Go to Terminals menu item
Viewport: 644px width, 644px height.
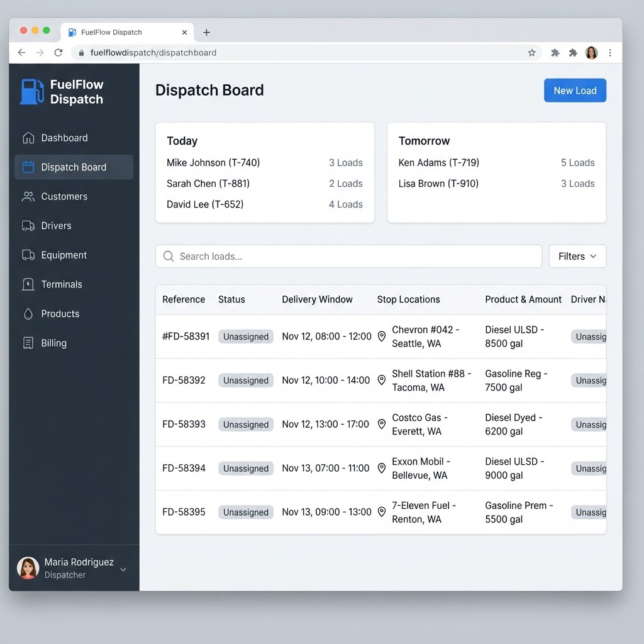pyautogui.click(x=74, y=284)
